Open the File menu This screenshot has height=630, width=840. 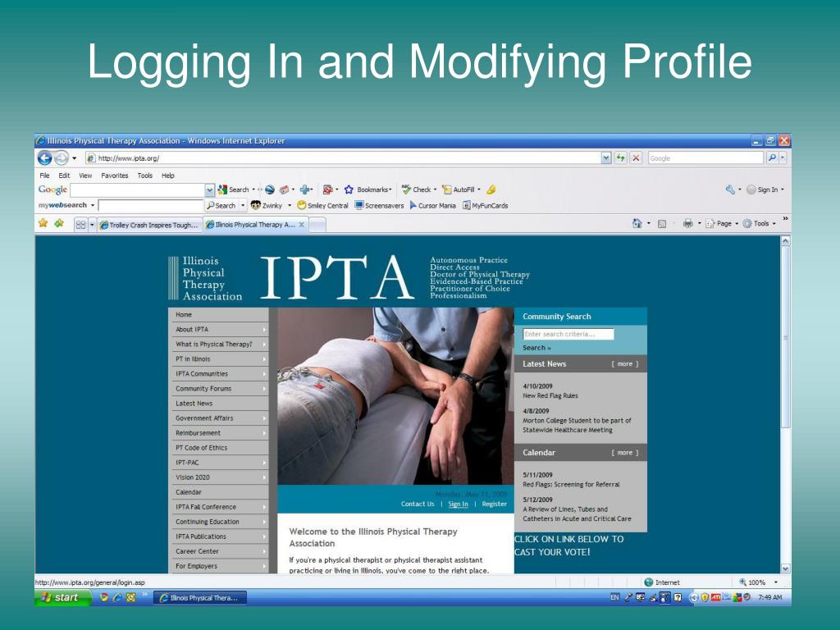click(x=44, y=176)
